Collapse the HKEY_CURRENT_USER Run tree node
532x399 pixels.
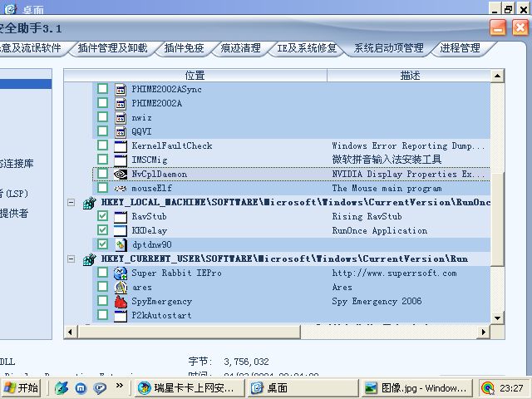tap(71, 259)
